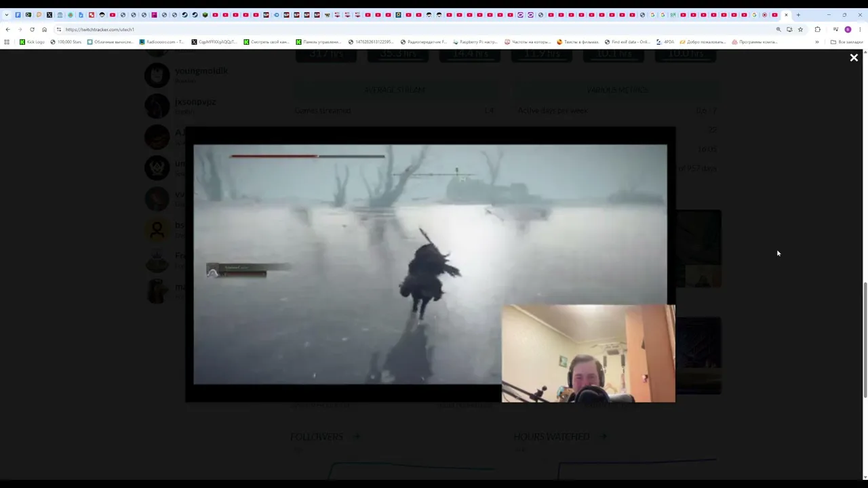Open the page zoom magnifier icon
The width and height of the screenshot is (868, 488).
tap(778, 29)
